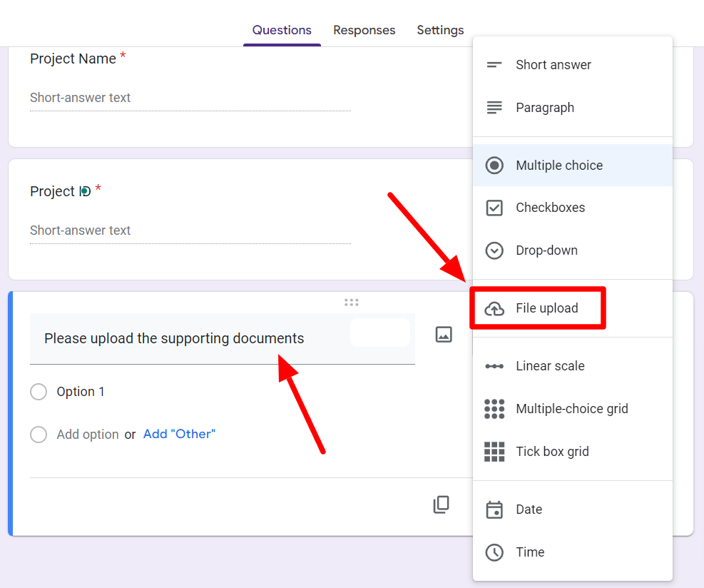Click the calendar date icon
Screen dimensions: 704x588
(x=494, y=510)
